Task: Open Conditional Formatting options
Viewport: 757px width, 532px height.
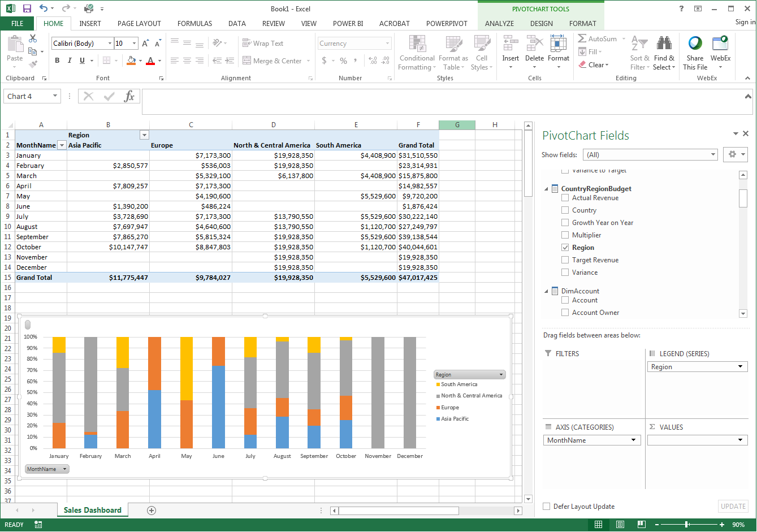Action: pyautogui.click(x=417, y=52)
